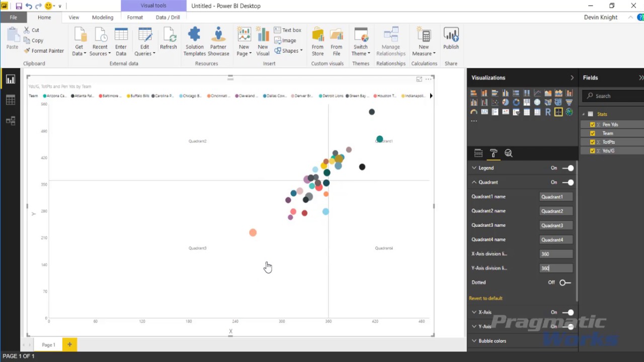Select the line chart visualization
Screen dimensions: 644x362
click(537, 93)
